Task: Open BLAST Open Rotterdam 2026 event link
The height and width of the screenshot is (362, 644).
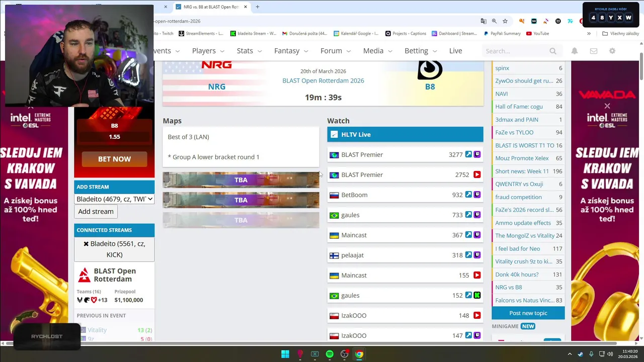Action: 323,80
